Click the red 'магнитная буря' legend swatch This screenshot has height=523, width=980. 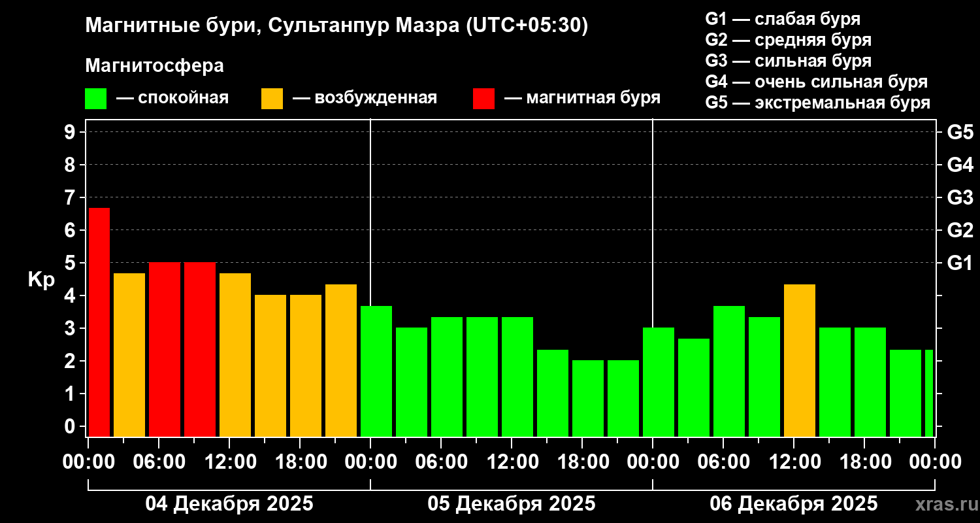pyautogui.click(x=483, y=99)
